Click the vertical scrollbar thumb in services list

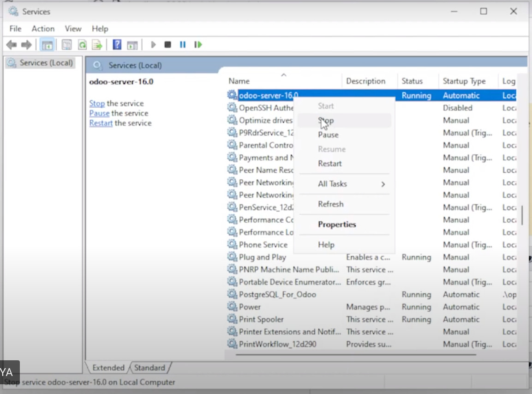[522, 215]
